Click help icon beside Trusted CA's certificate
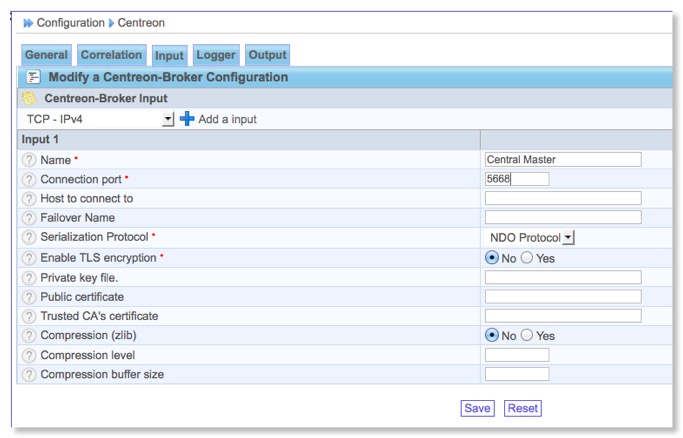The height and width of the screenshot is (438, 683). (29, 316)
